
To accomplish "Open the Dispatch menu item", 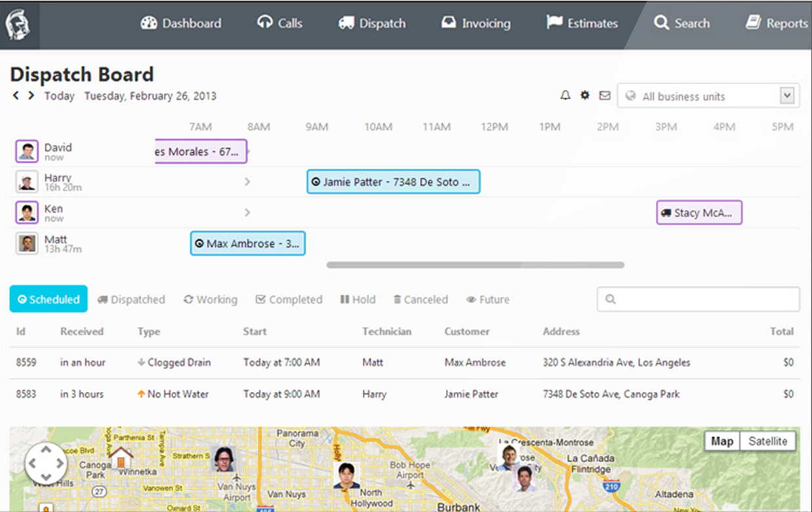I will (372, 24).
